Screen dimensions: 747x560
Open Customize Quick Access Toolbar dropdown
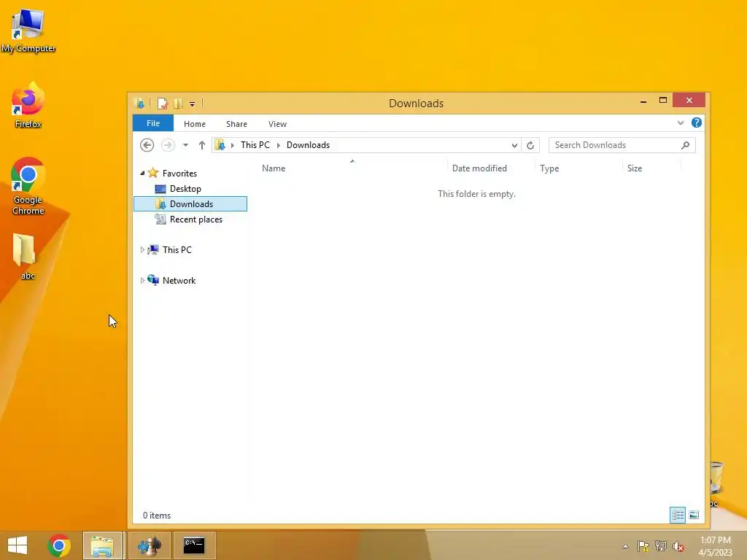[192, 104]
